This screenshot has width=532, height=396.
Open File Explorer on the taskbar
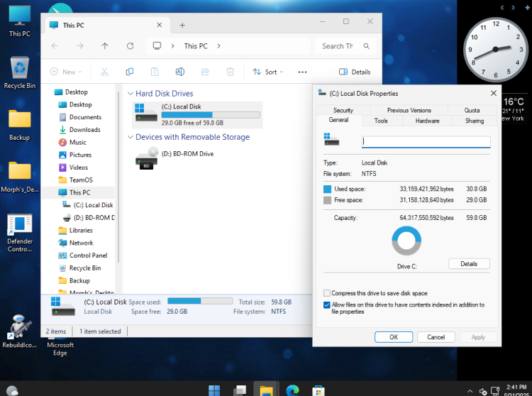[x=266, y=390]
